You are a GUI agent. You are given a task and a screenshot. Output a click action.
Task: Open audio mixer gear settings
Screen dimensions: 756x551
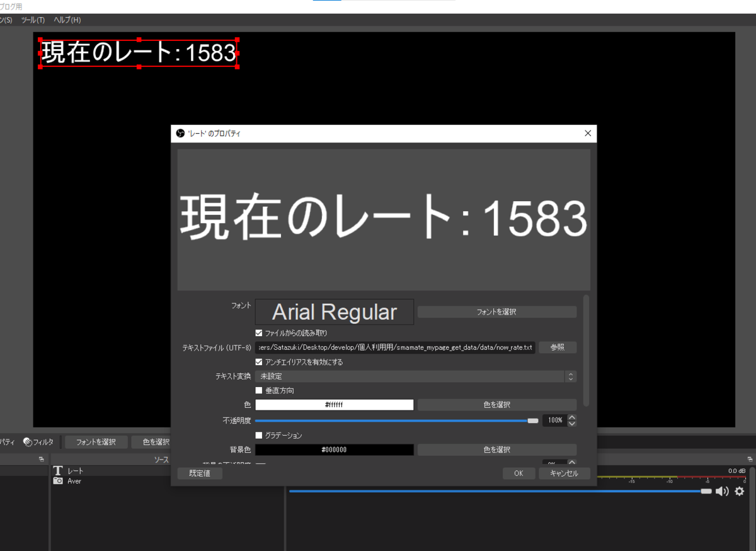[740, 491]
